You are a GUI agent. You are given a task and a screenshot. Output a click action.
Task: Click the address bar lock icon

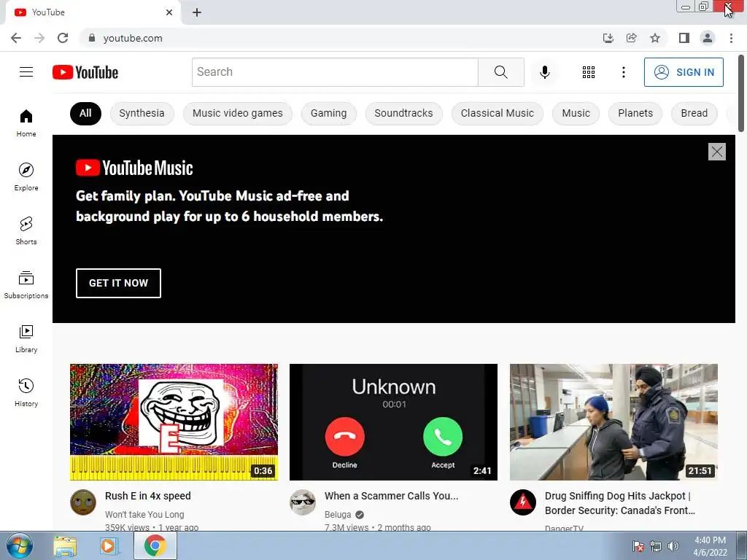[92, 38]
